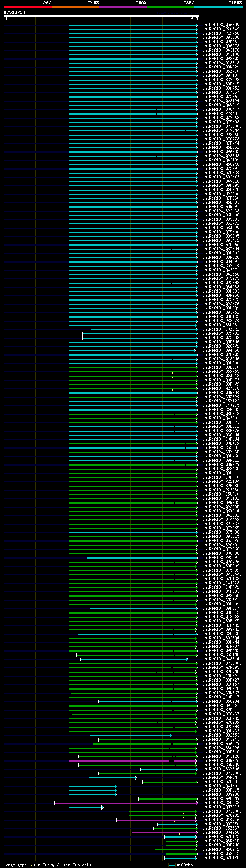
Task: Click the green ~80% identity legend segment
Action: click(x=170, y=7)
